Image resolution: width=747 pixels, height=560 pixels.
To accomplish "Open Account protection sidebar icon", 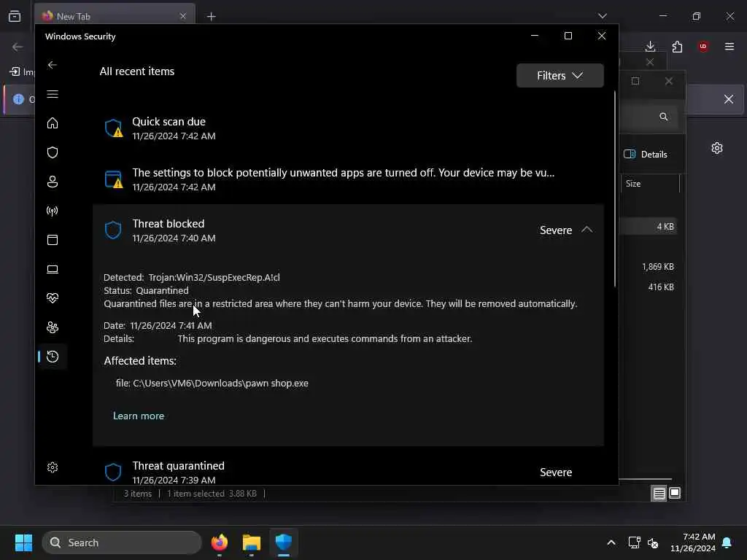I will [53, 182].
